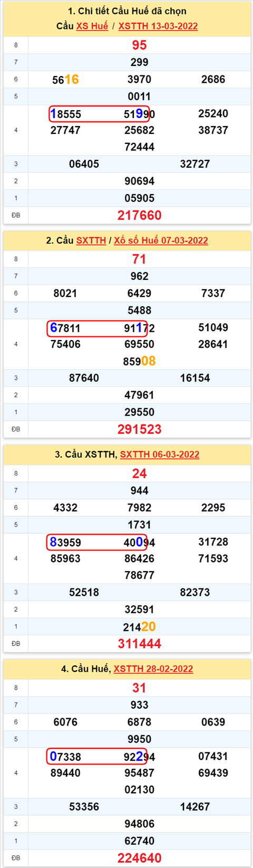The height and width of the screenshot is (868, 253).
Task: Click the circled number 18555
Action: 65,114
